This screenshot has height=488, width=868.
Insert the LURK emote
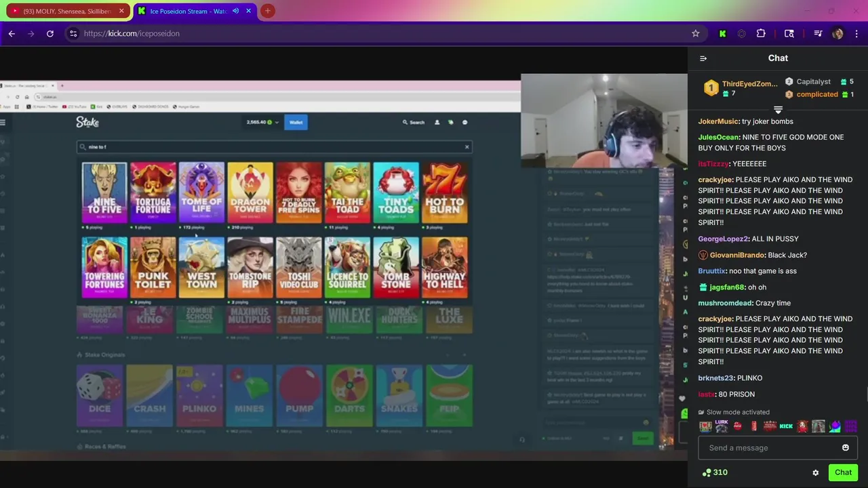click(722, 426)
